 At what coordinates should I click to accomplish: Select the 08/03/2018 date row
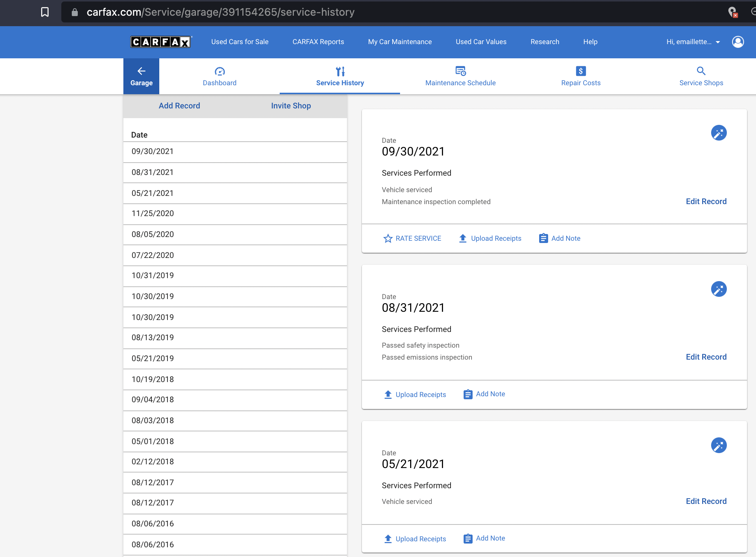point(235,421)
